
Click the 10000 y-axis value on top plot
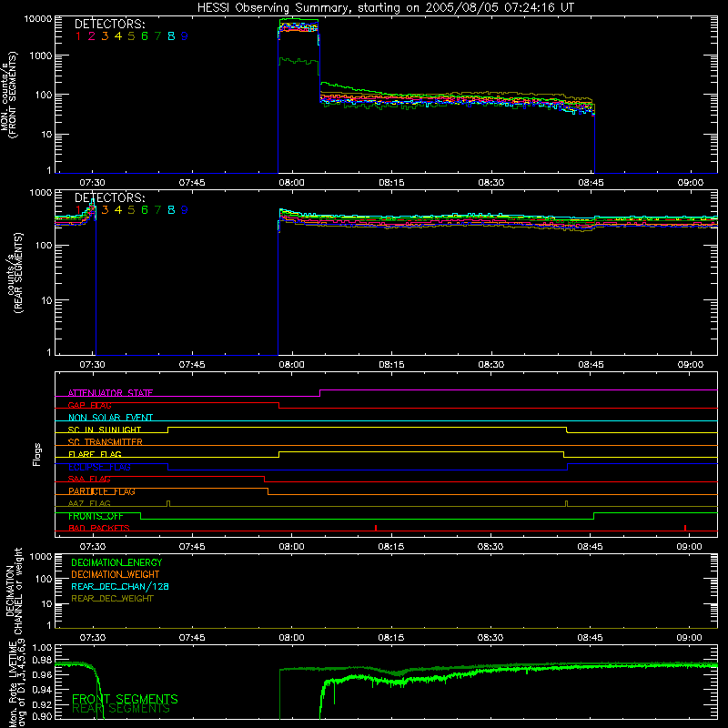click(38, 19)
